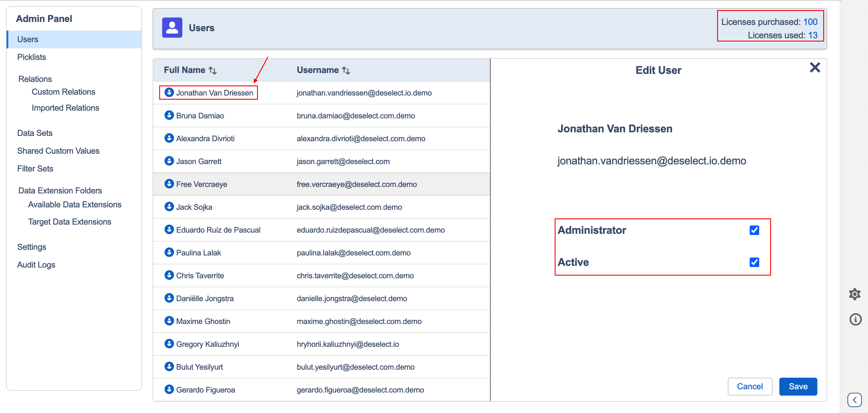Click the user icon beside Jack Sojka
868x413 pixels.
[x=169, y=206]
